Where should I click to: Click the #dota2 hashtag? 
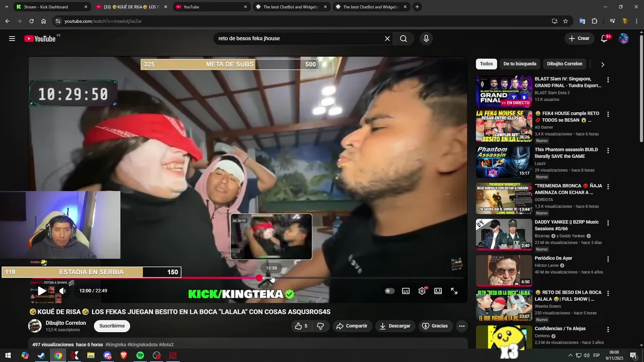166,344
